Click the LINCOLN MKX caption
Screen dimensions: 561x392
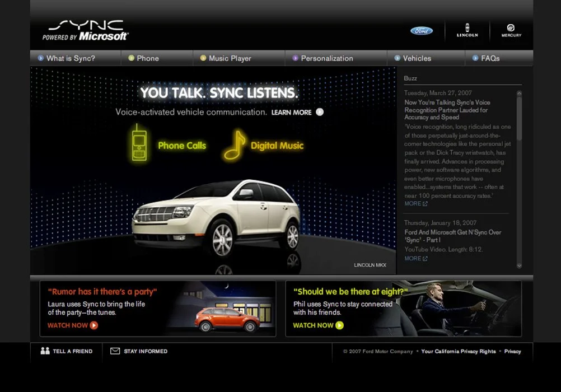tap(370, 265)
